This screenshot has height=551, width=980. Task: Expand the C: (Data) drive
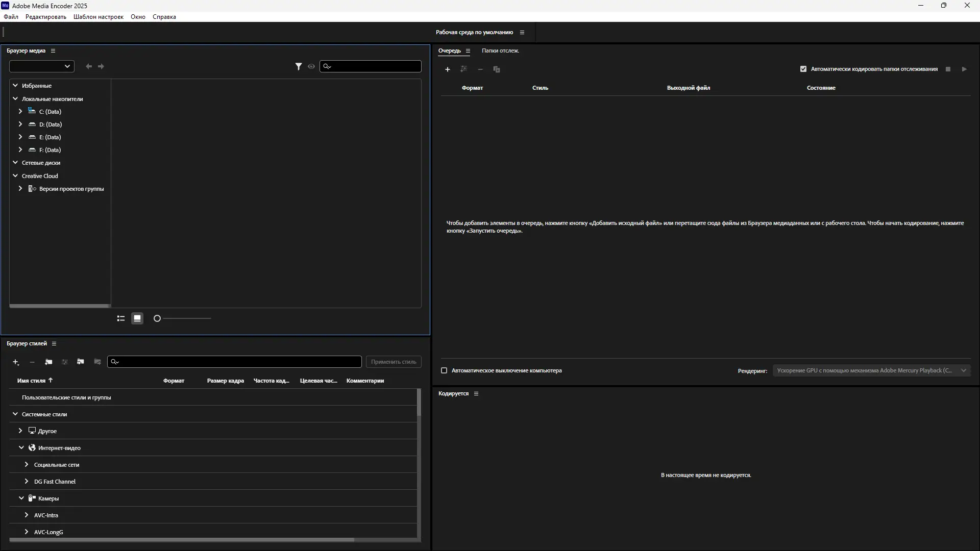(20, 111)
